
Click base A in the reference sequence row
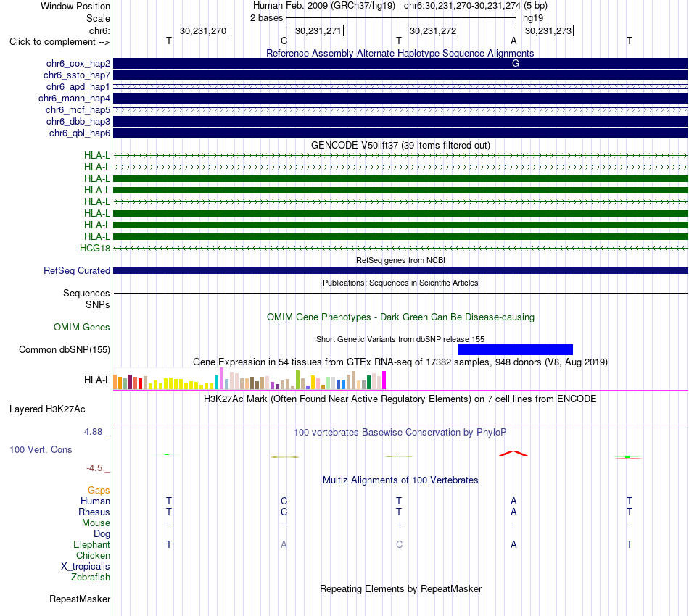(513, 41)
